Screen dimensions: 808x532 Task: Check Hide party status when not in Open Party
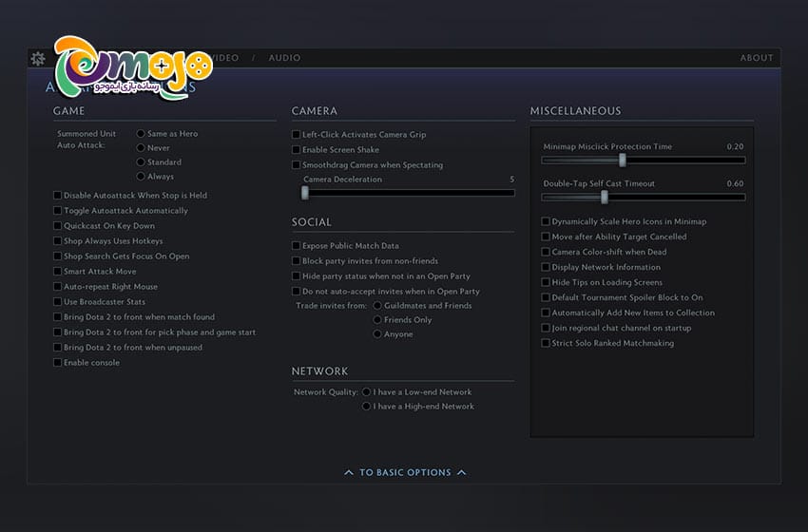coord(297,276)
